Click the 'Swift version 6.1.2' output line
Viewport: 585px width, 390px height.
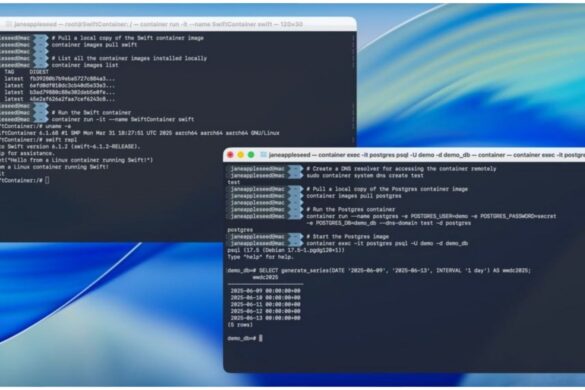(x=70, y=147)
